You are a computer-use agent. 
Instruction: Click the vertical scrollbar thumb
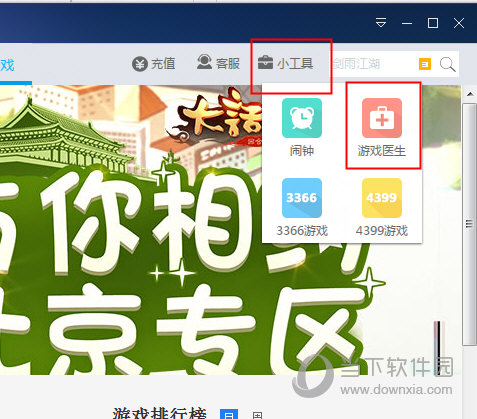470,224
